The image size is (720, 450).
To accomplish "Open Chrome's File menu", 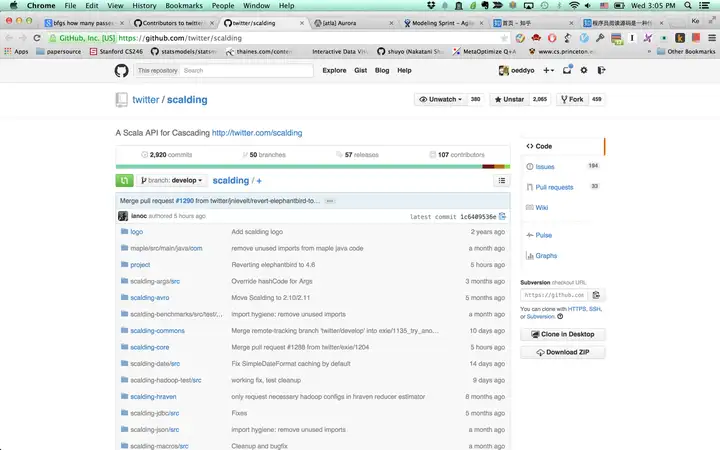I will pyautogui.click(x=70, y=6).
